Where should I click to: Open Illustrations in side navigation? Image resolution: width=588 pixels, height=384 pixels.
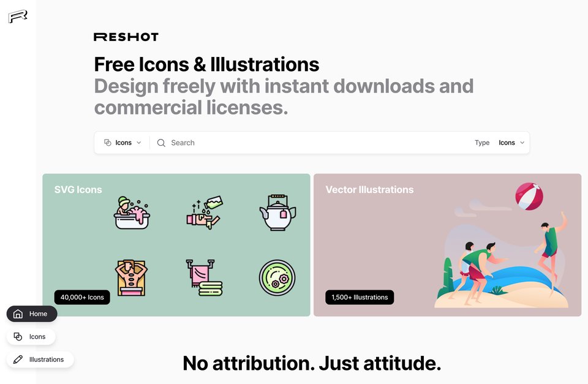pyautogui.click(x=40, y=360)
